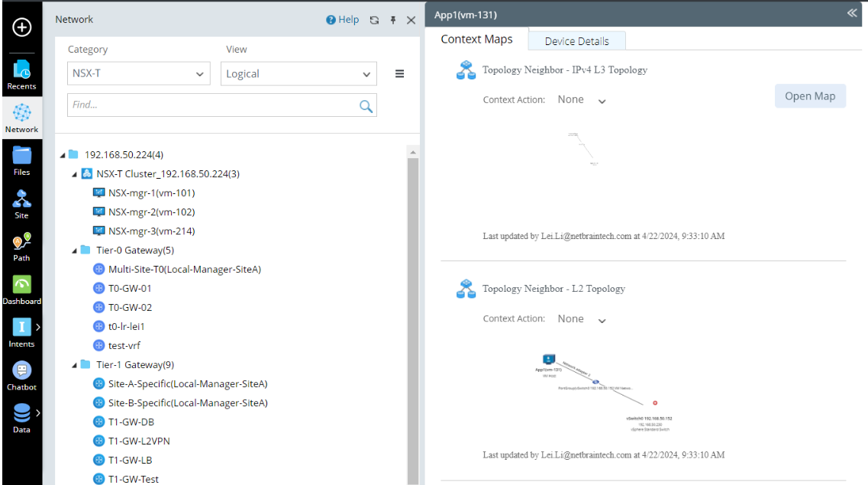Image resolution: width=868 pixels, height=485 pixels.
Task: Collapse the NSX-T Cluster tree node
Action: (74, 174)
